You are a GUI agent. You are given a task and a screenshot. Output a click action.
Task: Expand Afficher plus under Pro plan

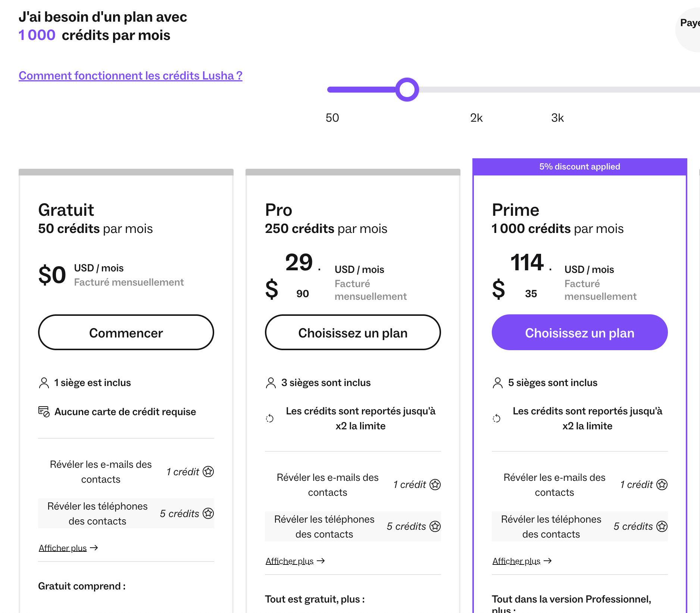pos(295,561)
